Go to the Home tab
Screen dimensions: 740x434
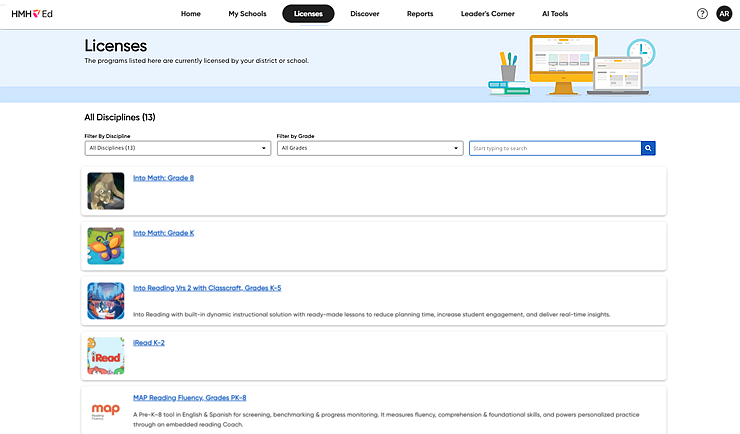(191, 14)
